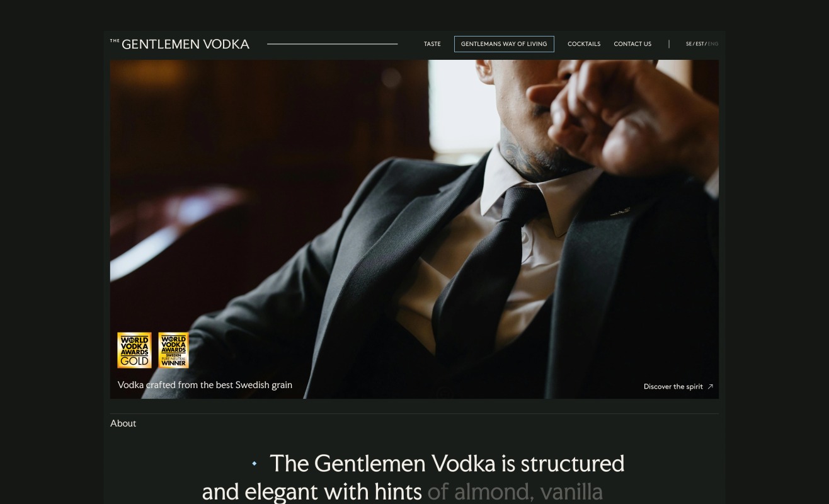Screen dimensions: 829x504
Task: Open the Taste menu item
Action: point(432,44)
